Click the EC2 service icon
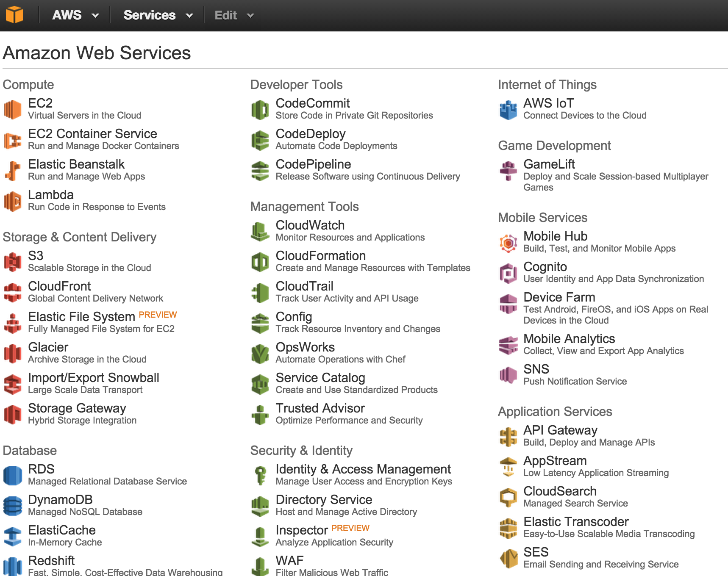The width and height of the screenshot is (728, 576). click(13, 110)
